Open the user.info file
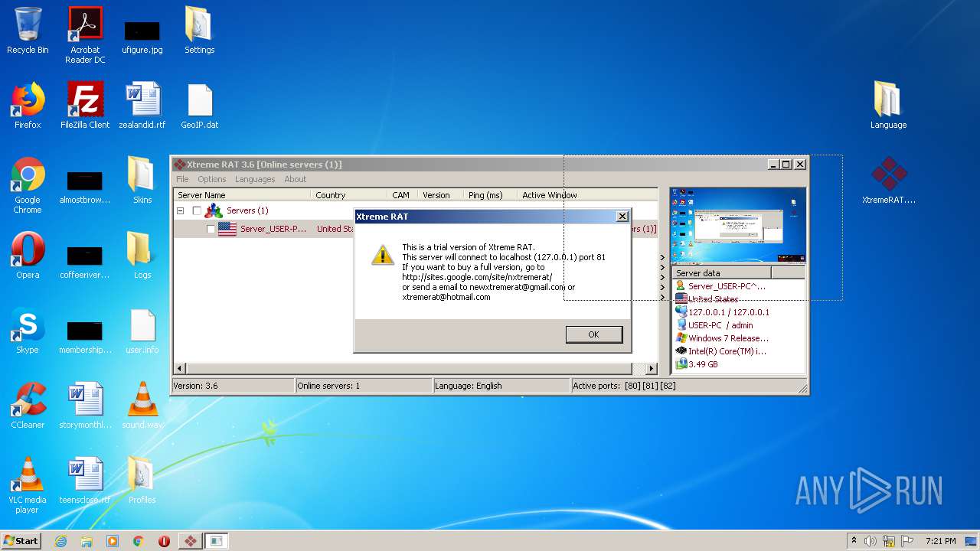This screenshot has width=980, height=551. (x=142, y=331)
